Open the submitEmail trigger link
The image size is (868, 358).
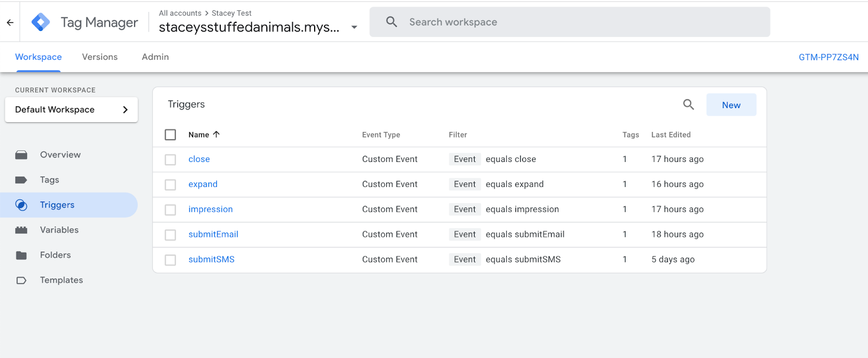[213, 234]
